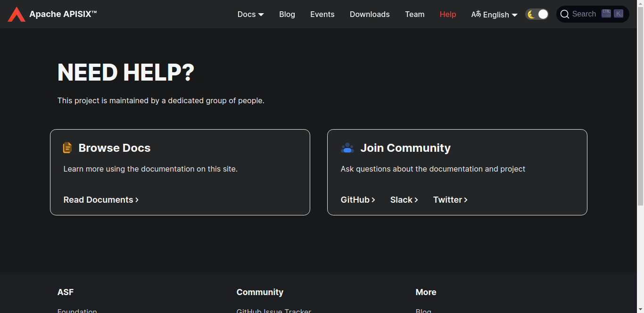Screen dimensions: 644x313
Task: Click the More footer heading
Action: [x=426, y=292]
